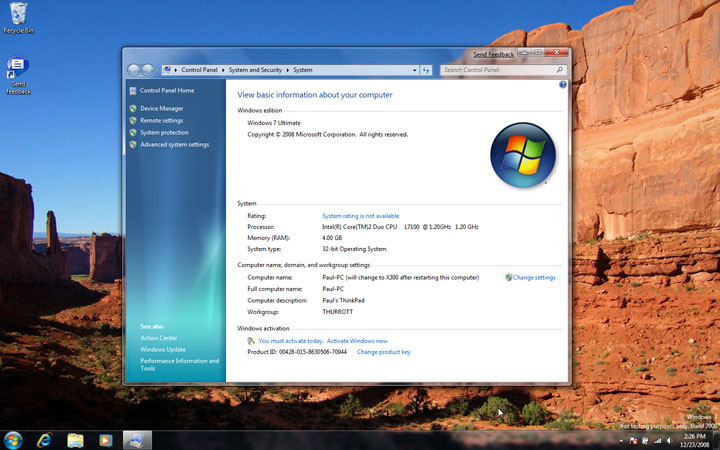Click the magnifier icon in the search box

click(x=559, y=70)
